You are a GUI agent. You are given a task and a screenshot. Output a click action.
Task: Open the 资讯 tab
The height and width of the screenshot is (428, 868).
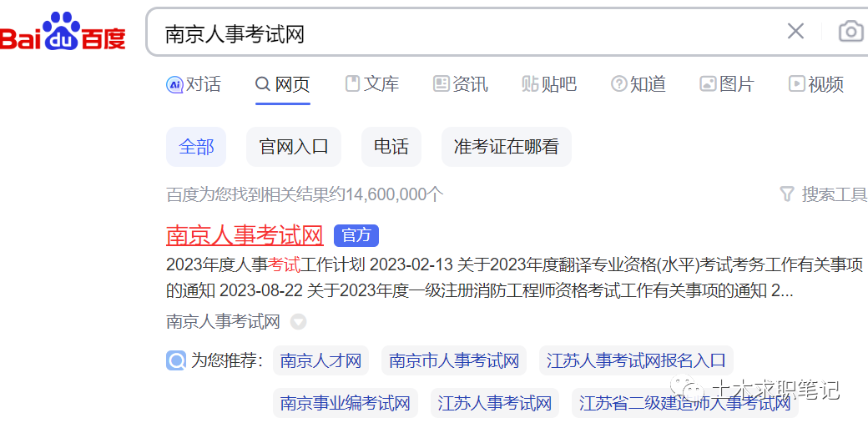(x=461, y=84)
